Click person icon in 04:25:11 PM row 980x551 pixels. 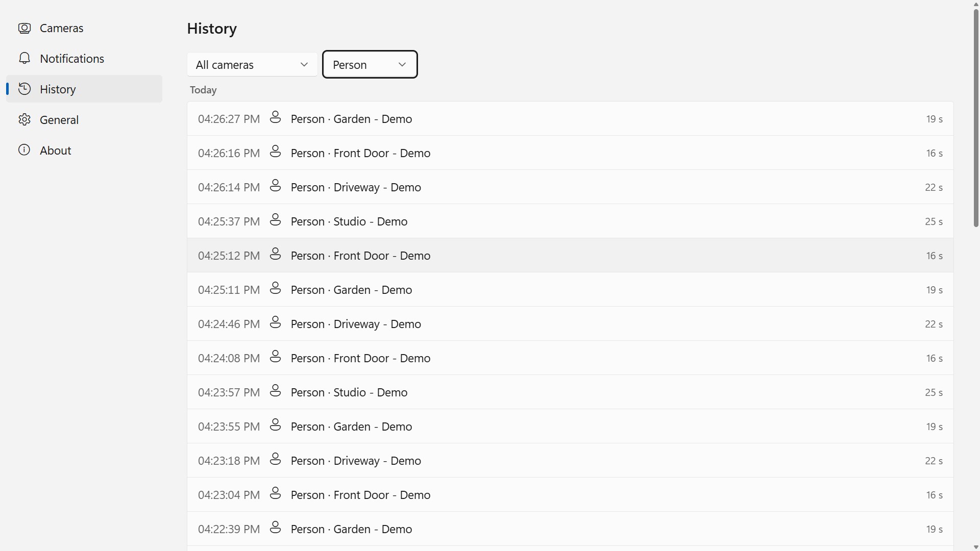point(276,289)
